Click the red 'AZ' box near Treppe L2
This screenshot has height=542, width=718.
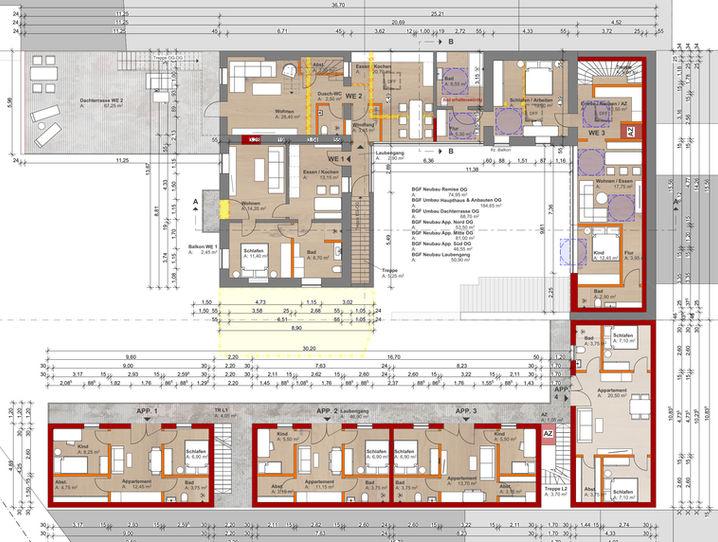[x=548, y=434]
